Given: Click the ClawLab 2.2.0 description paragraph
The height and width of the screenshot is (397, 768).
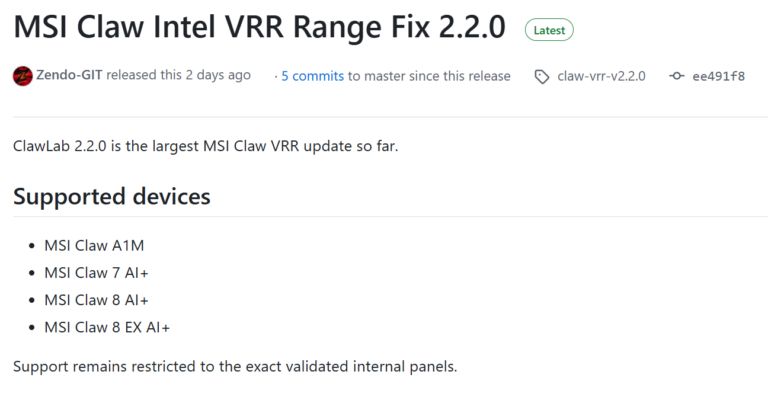Looking at the screenshot, I should tap(206, 146).
